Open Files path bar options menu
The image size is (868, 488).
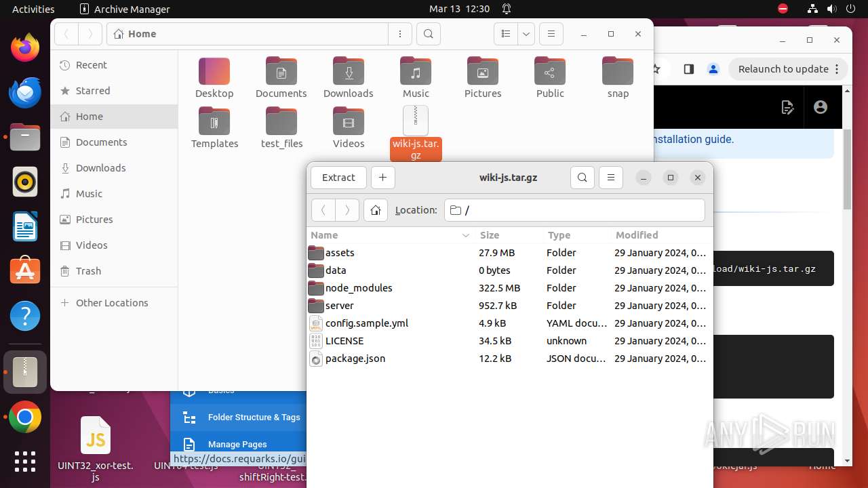click(x=400, y=34)
